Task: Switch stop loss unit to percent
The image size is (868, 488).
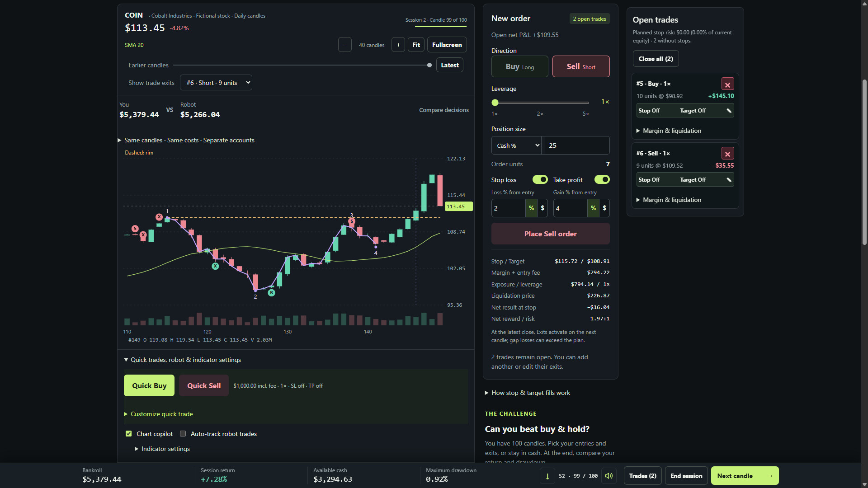Action: (531, 208)
